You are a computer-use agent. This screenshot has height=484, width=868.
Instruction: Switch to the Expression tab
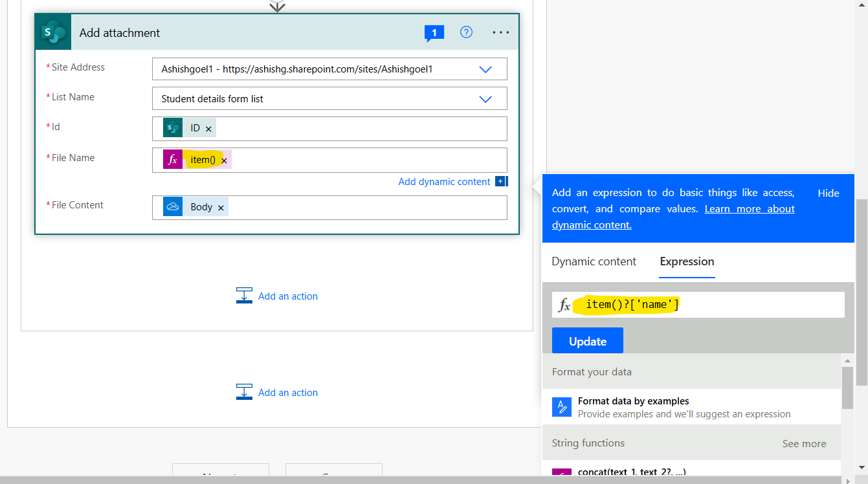pos(687,261)
